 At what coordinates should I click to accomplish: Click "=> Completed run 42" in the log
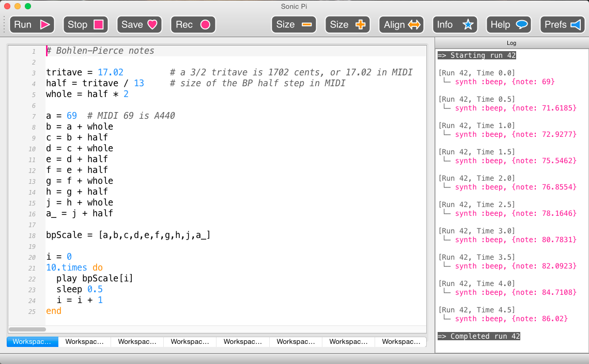pos(479,336)
